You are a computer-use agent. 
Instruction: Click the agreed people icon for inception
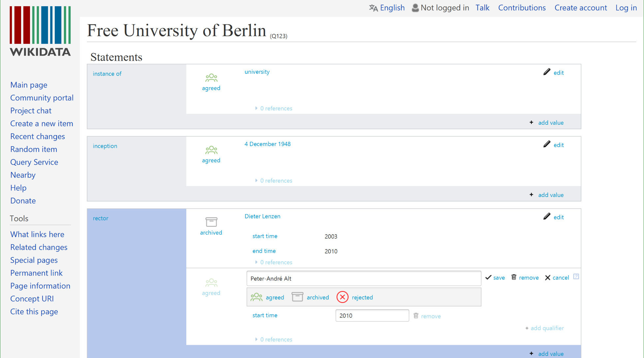click(x=211, y=150)
